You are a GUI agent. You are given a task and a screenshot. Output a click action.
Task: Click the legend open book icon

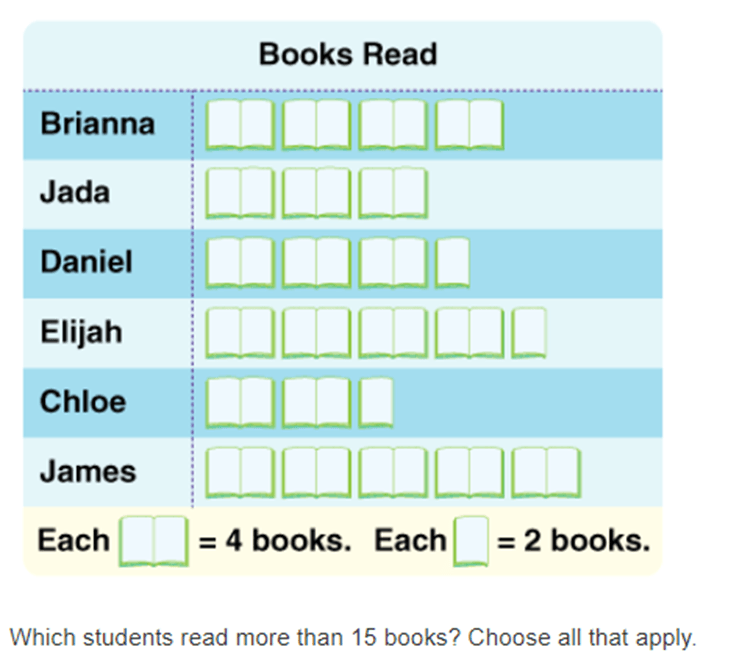pos(154,541)
